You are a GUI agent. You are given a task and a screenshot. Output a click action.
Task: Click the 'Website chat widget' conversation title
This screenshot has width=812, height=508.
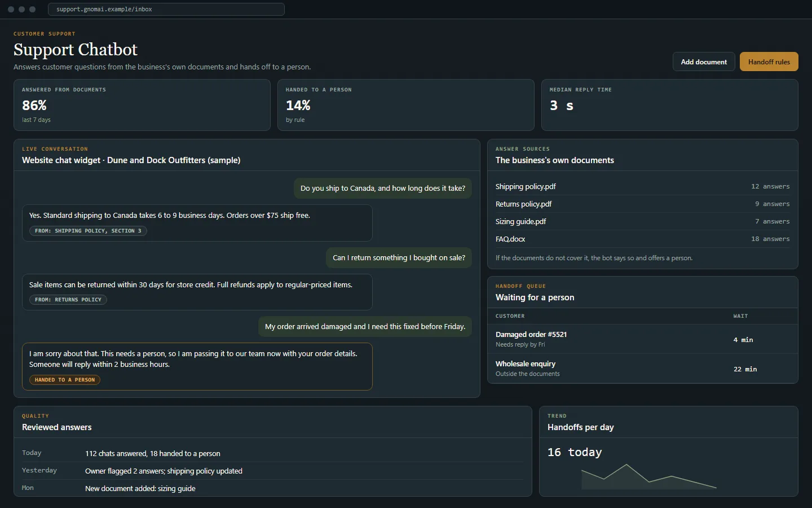[x=131, y=160]
